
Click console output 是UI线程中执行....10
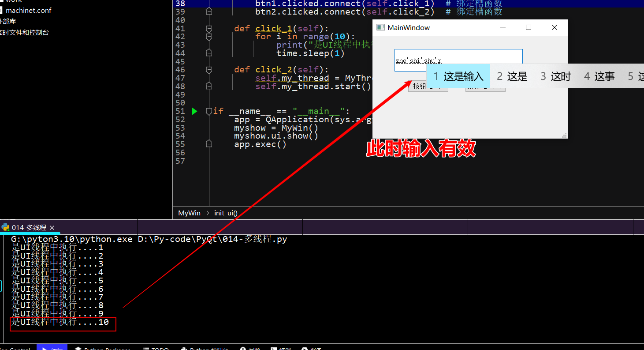tap(60, 322)
